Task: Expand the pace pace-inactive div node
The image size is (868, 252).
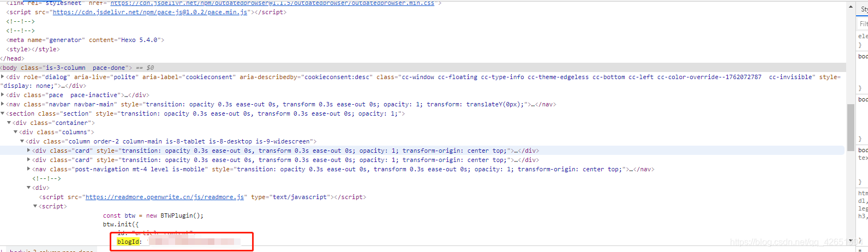Action: point(3,95)
